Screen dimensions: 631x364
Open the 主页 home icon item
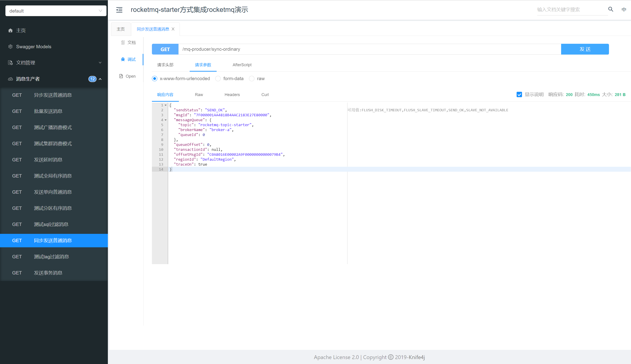(x=11, y=31)
